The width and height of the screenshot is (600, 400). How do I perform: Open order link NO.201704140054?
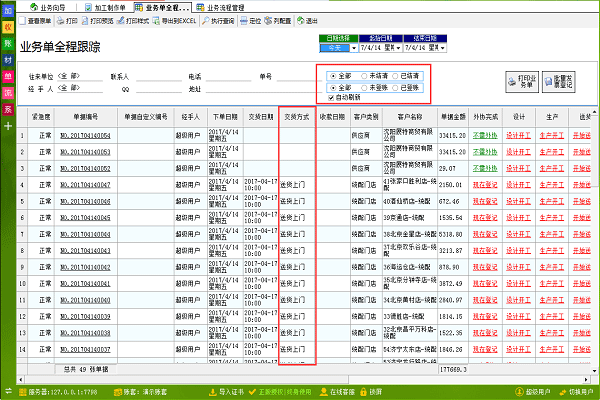85,136
